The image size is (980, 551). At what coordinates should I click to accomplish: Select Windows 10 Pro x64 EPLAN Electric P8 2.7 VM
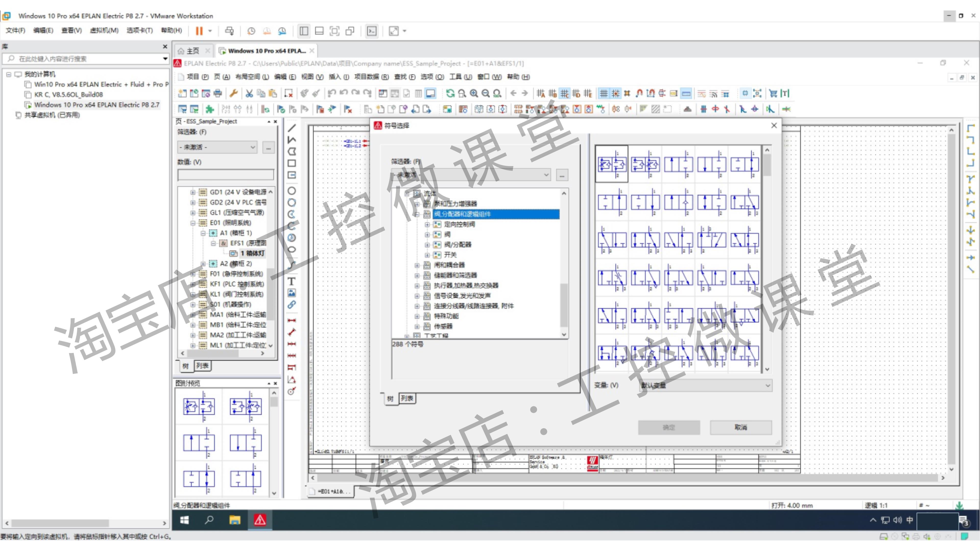(97, 105)
